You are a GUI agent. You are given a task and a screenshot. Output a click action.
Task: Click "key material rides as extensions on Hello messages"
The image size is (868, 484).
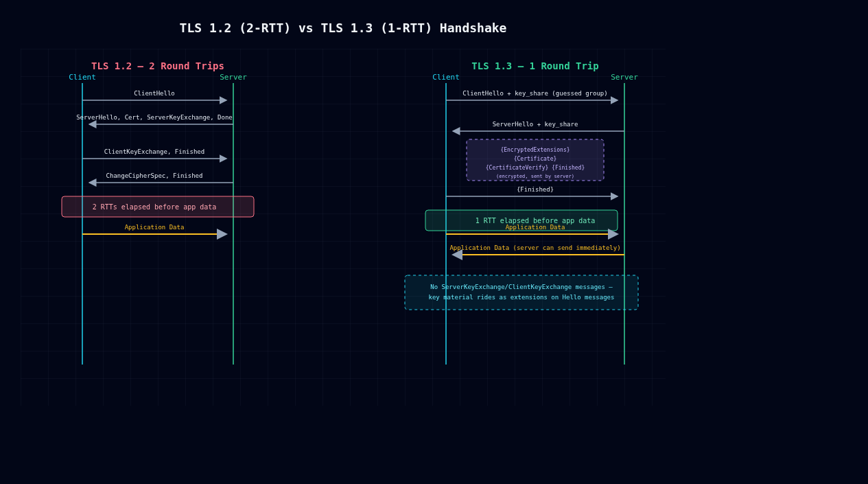(521, 297)
